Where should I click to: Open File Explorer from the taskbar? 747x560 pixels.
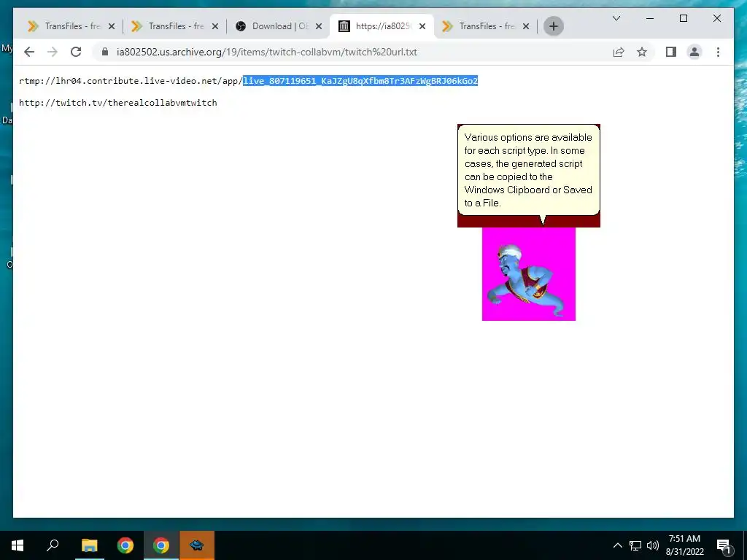89,545
